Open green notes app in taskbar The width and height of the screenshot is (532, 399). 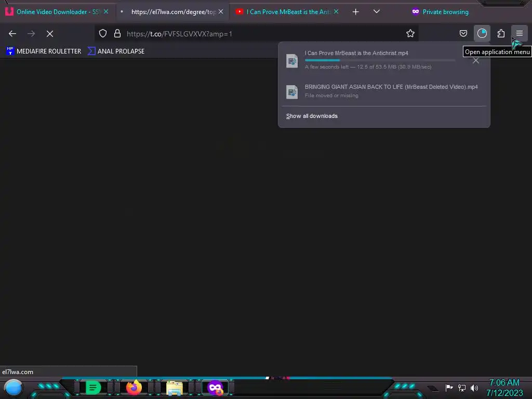coord(93,388)
